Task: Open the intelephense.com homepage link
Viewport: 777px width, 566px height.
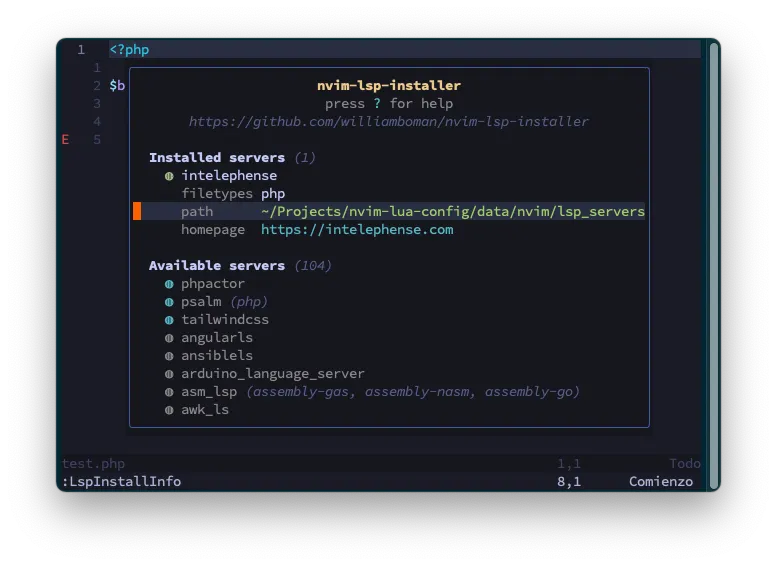Action: (357, 229)
